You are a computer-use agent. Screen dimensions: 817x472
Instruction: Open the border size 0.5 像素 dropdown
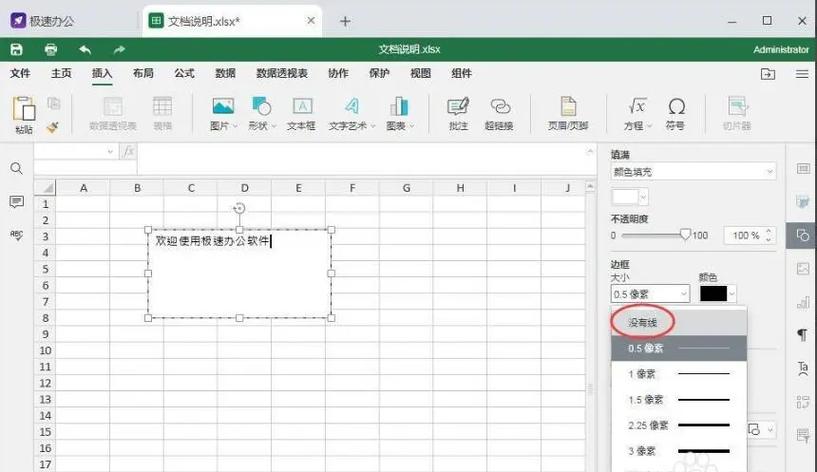650,294
